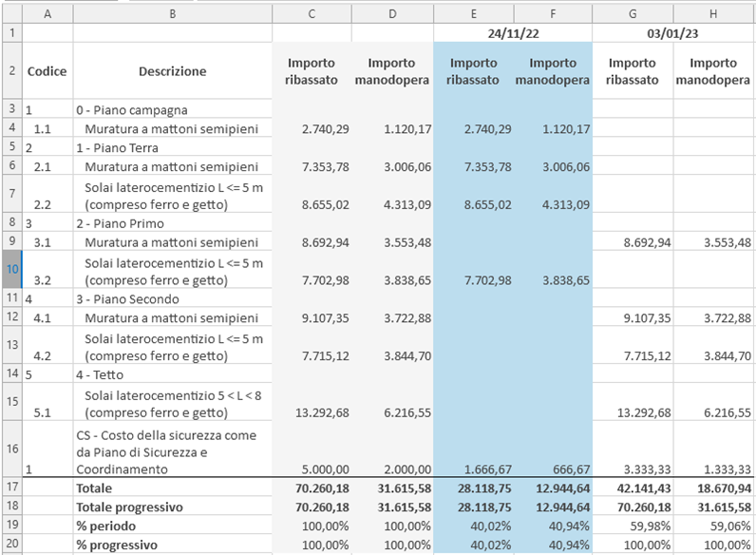Select column G header
The image size is (756, 555).
point(633,14)
